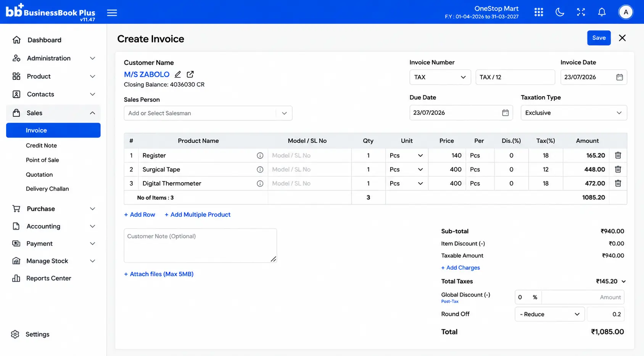
Task: Click the fullscreen expand icon
Action: click(x=581, y=12)
